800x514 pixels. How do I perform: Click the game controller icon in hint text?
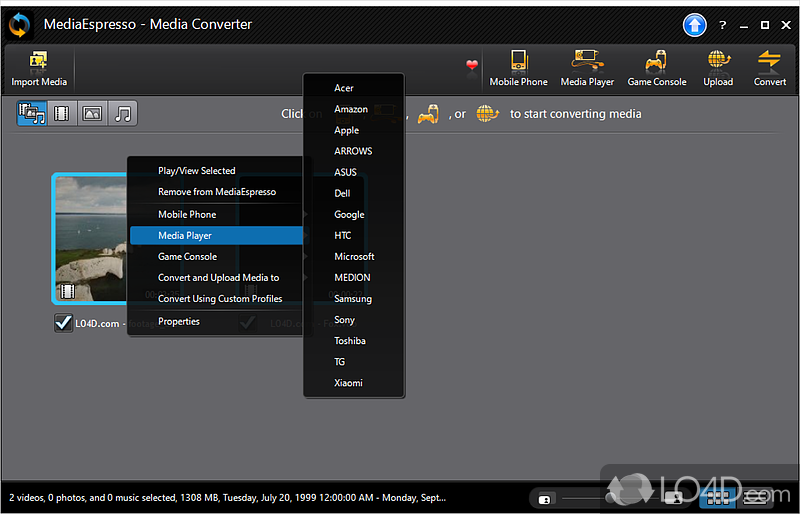point(428,114)
